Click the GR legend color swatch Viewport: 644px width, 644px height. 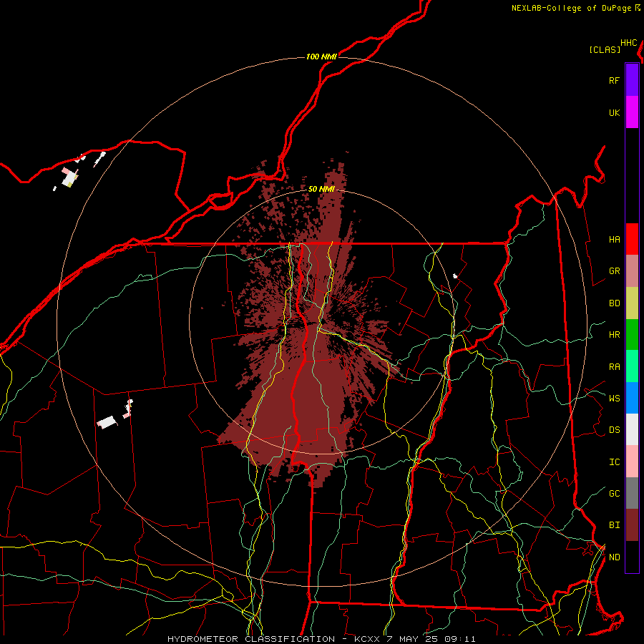tap(632, 271)
